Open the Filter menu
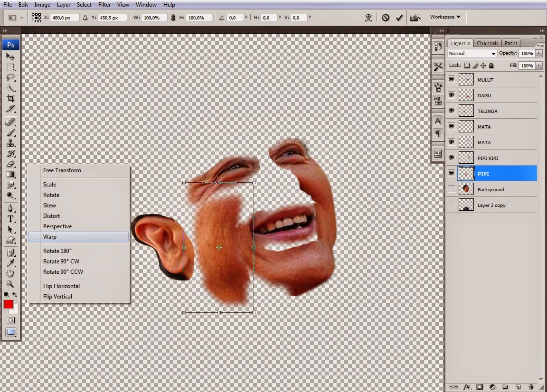This screenshot has width=547, height=392. pos(104,5)
